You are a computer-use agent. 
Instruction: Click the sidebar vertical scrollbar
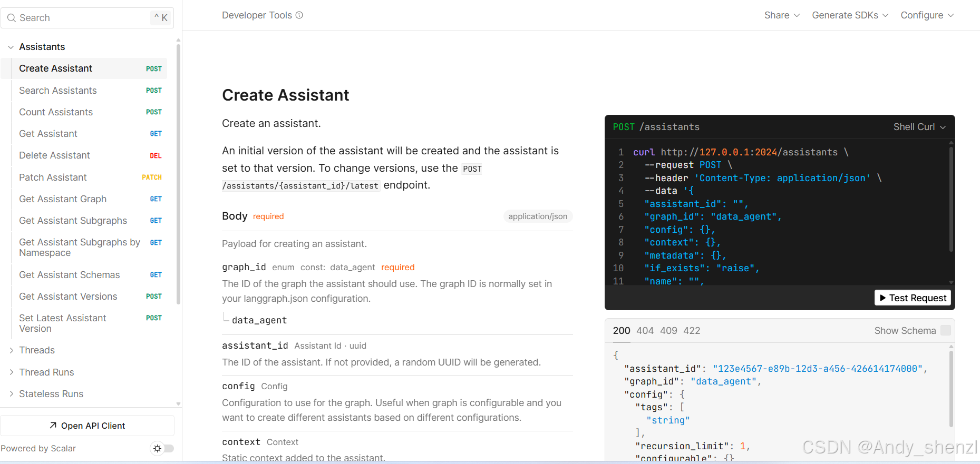[178, 174]
